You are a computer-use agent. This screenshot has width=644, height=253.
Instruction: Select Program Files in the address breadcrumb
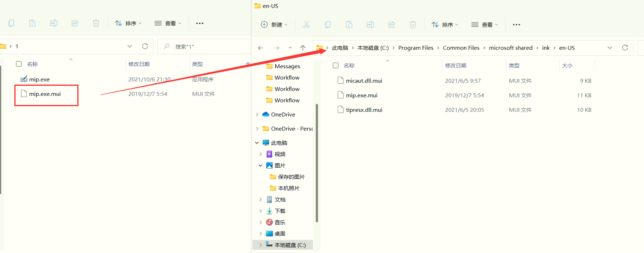point(416,48)
